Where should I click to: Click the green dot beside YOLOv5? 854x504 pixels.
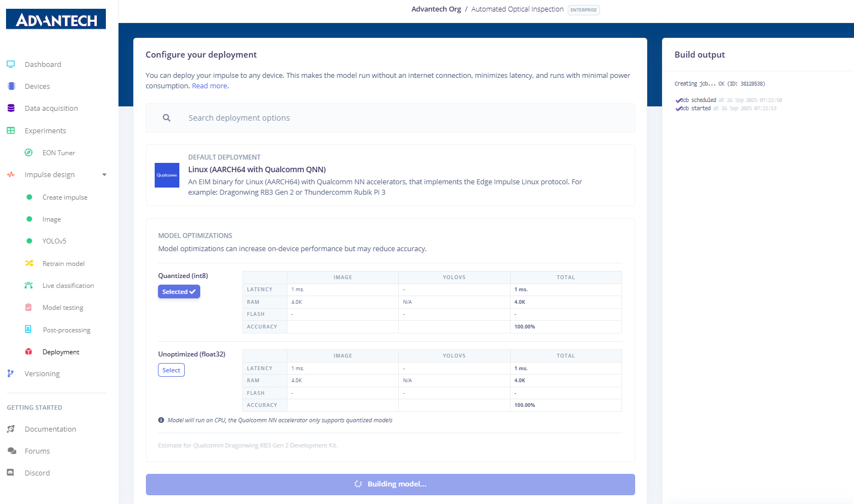pyautogui.click(x=29, y=241)
